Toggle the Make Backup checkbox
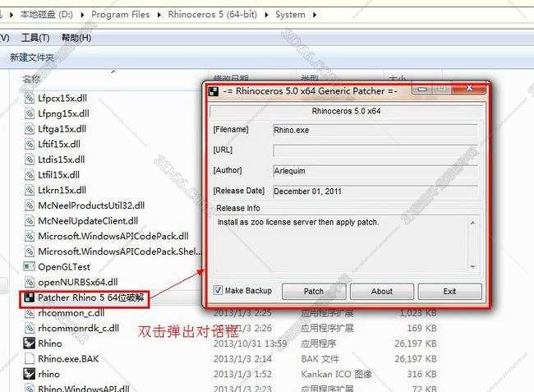This screenshot has width=534, height=392. (x=218, y=290)
